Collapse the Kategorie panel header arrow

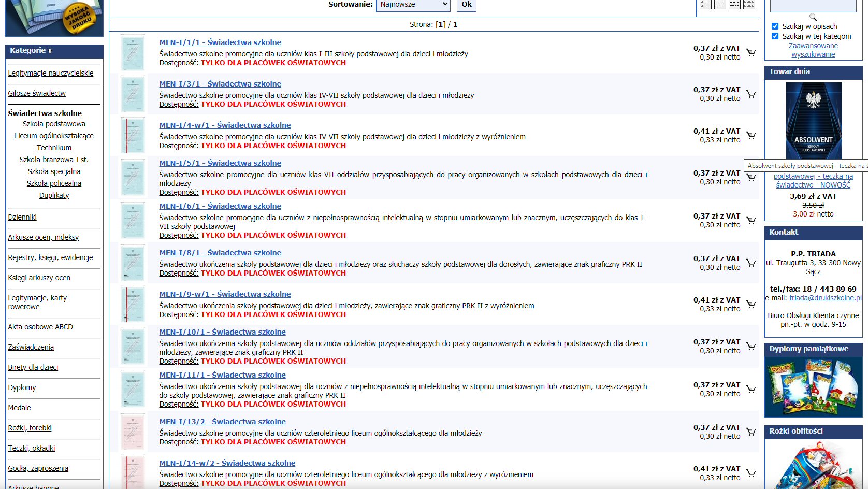click(x=50, y=51)
